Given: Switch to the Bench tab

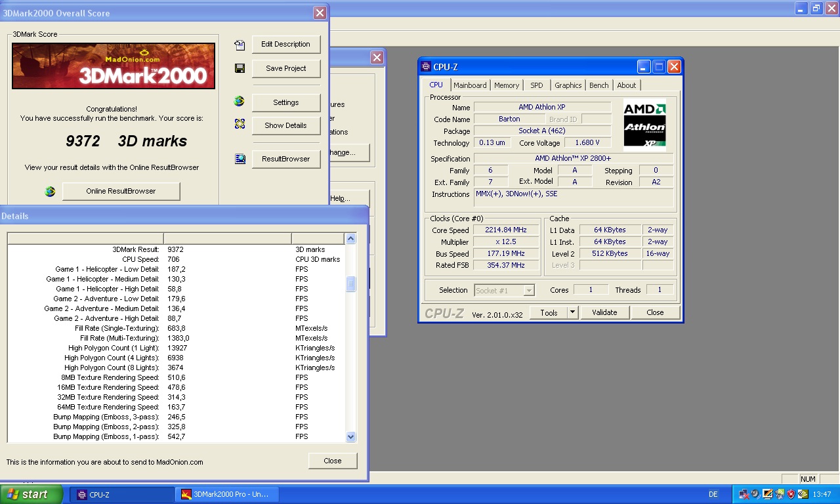Looking at the screenshot, I should 598,85.
